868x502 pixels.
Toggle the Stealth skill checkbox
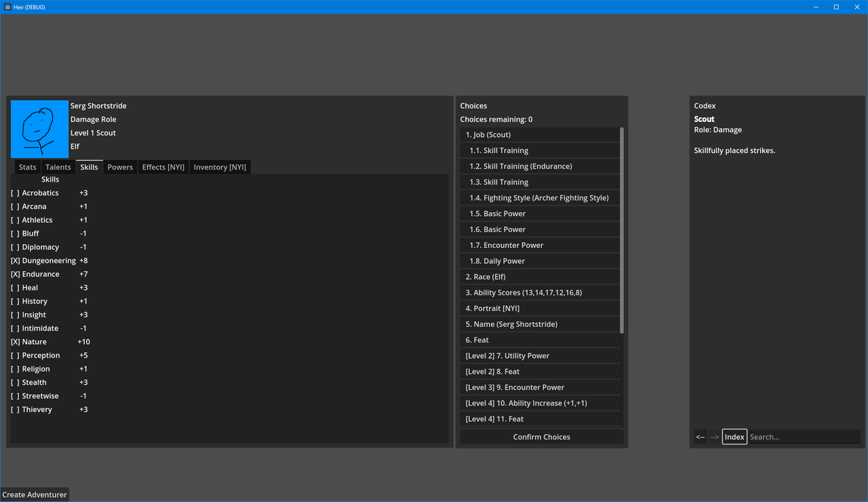click(x=15, y=383)
